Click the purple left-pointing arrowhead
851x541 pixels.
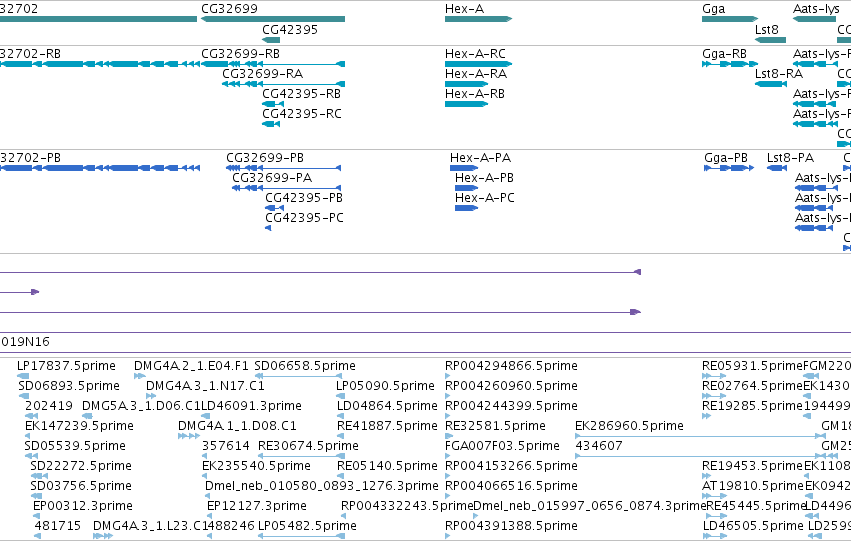[x=638, y=272]
